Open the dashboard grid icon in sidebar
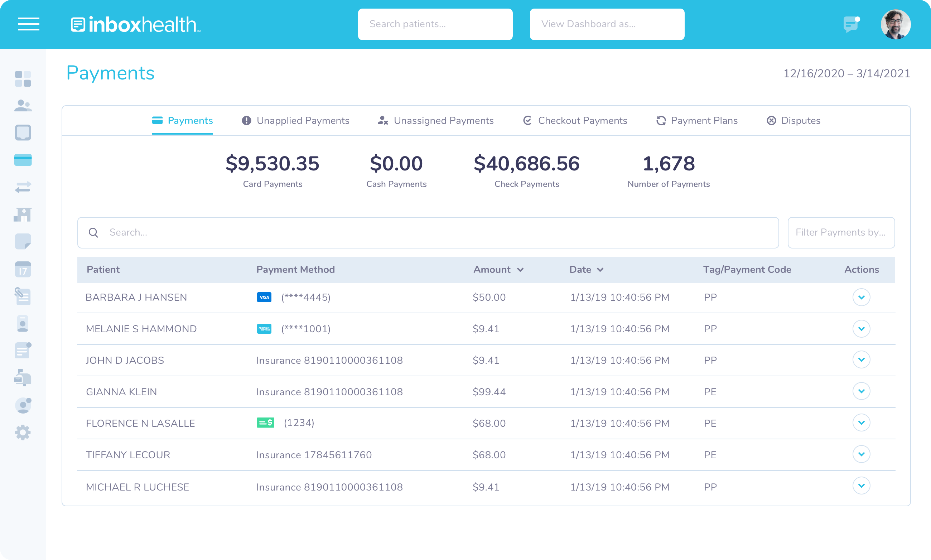This screenshot has width=931, height=560. (x=23, y=79)
